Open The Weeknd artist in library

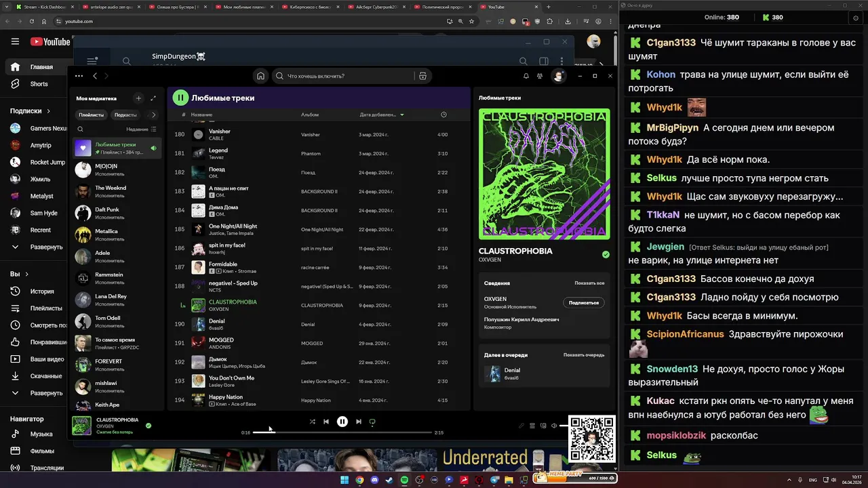tap(117, 191)
